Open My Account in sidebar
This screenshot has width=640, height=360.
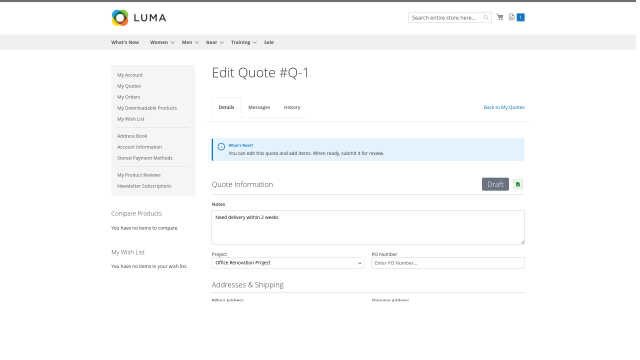130,75
